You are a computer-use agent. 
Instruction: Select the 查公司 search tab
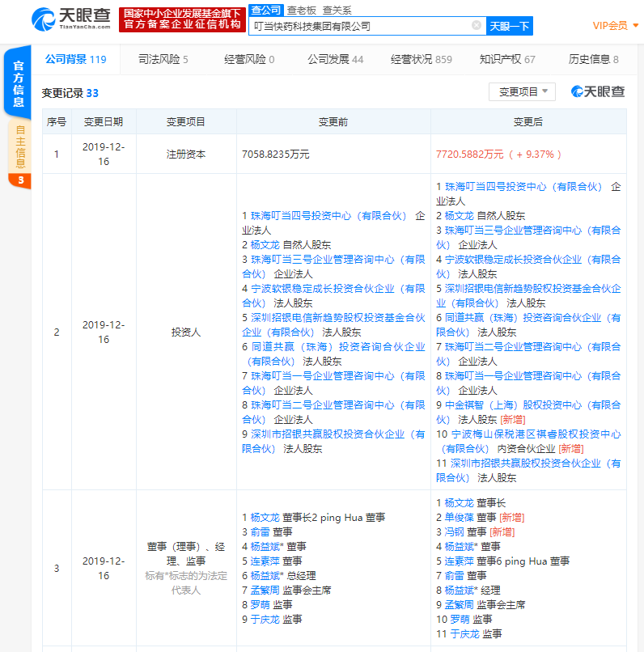pyautogui.click(x=265, y=10)
